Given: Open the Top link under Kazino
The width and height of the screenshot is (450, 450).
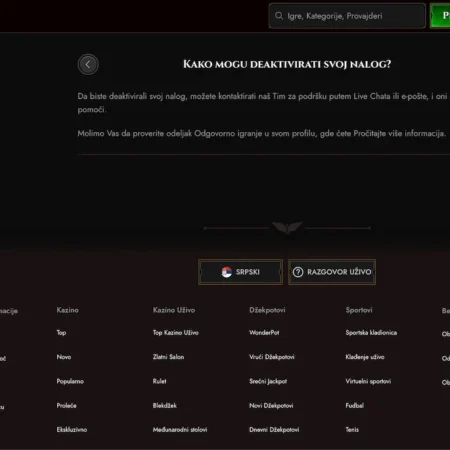Looking at the screenshot, I should (61, 333).
